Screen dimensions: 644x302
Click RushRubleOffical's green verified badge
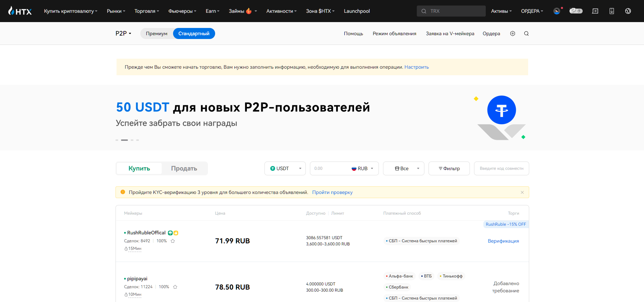170,233
